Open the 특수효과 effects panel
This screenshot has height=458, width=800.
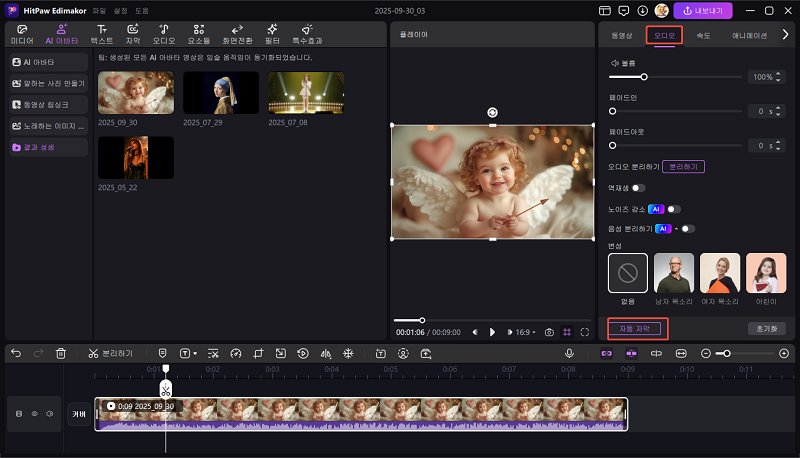click(x=307, y=34)
